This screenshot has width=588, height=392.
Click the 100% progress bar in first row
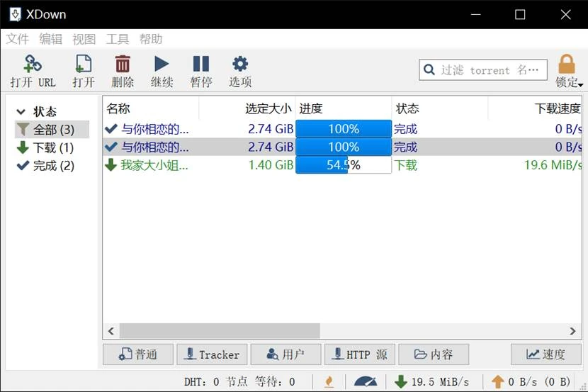coord(344,129)
